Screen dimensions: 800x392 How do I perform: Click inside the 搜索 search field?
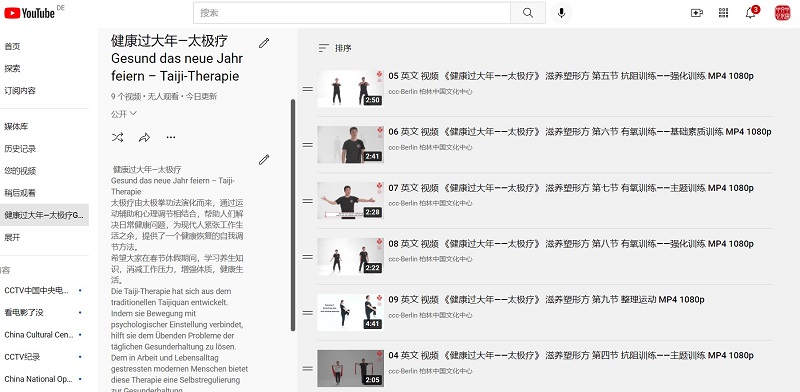tap(352, 13)
